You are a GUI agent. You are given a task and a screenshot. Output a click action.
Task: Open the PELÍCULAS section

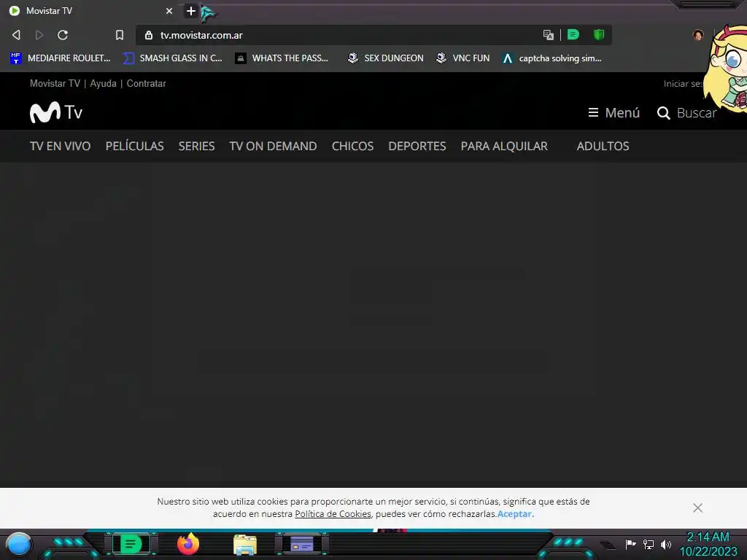pyautogui.click(x=134, y=146)
